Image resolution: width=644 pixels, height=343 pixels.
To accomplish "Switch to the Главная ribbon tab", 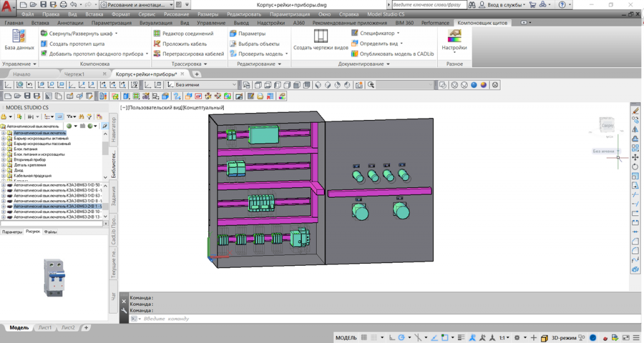I will (14, 23).
